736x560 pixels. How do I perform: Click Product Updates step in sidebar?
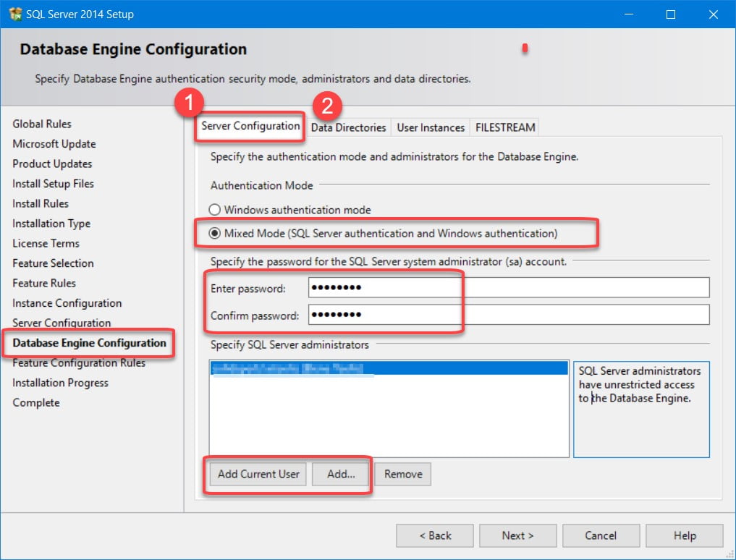point(52,164)
